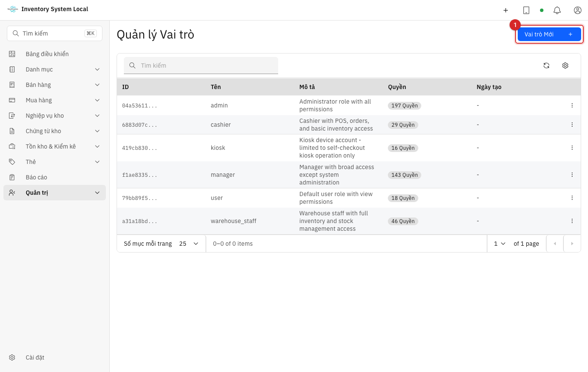The height and width of the screenshot is (372, 588).
Task: Select Tồn kho & Kiểm kê sidebar item
Action: tap(54, 146)
